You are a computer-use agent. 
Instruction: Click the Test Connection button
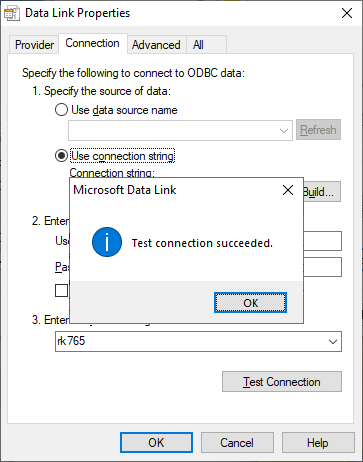[x=282, y=382]
